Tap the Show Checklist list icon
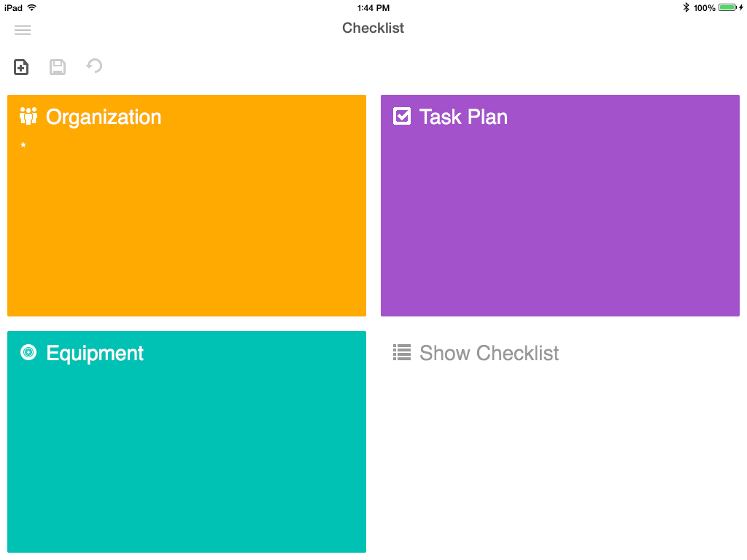Screen dimensions: 747x560 (x=402, y=353)
